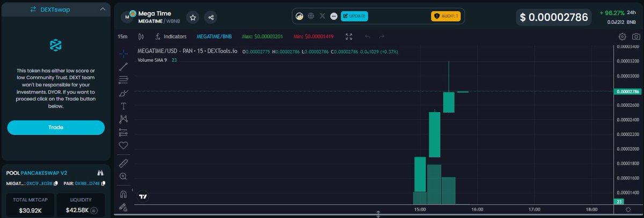Open the pool binoculars explorer icon

pyautogui.click(x=100, y=173)
